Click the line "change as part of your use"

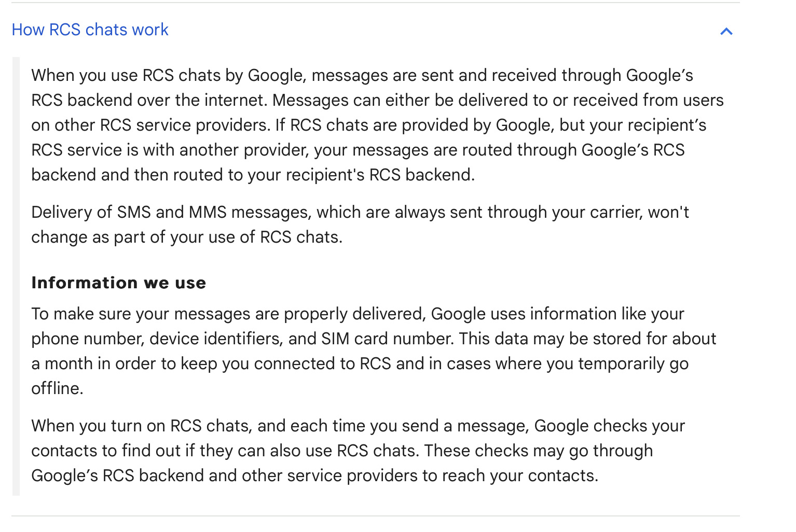pyautogui.click(x=187, y=237)
